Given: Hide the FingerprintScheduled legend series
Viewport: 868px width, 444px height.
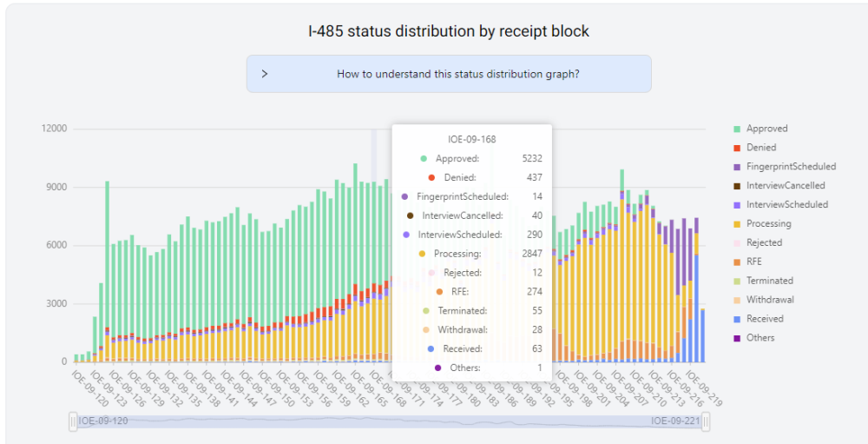Looking at the screenshot, I should 790,167.
